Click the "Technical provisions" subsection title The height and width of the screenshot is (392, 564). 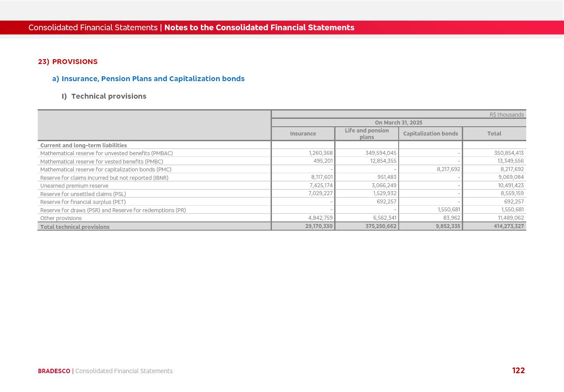point(108,96)
